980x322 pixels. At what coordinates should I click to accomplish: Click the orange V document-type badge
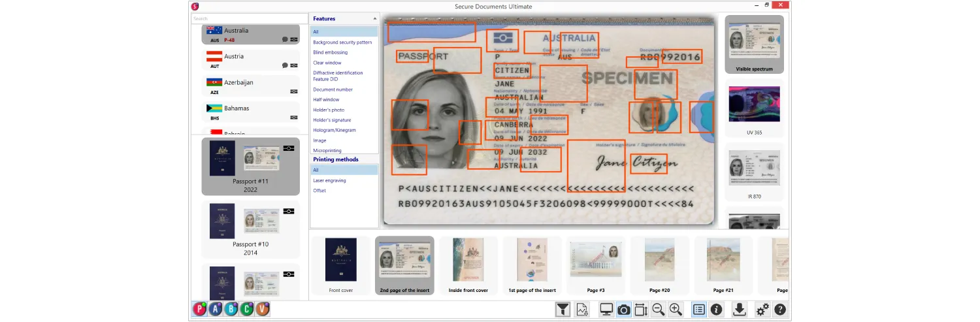(262, 310)
